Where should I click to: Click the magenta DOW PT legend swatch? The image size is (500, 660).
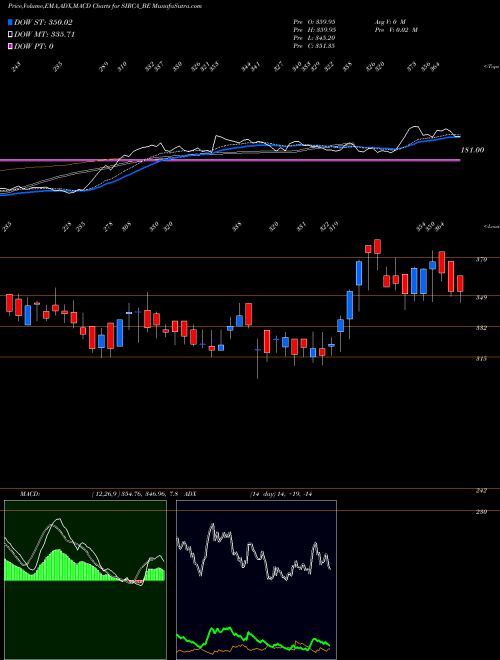point(10,46)
